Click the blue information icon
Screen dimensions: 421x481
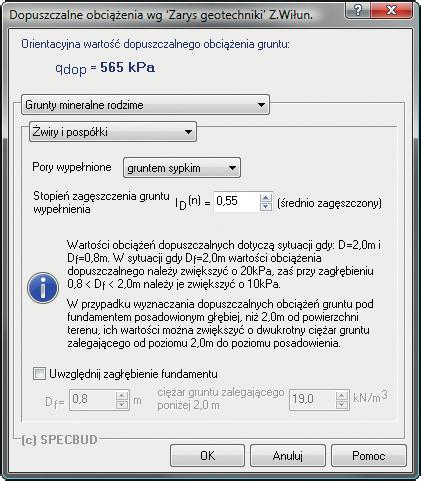click(43, 288)
